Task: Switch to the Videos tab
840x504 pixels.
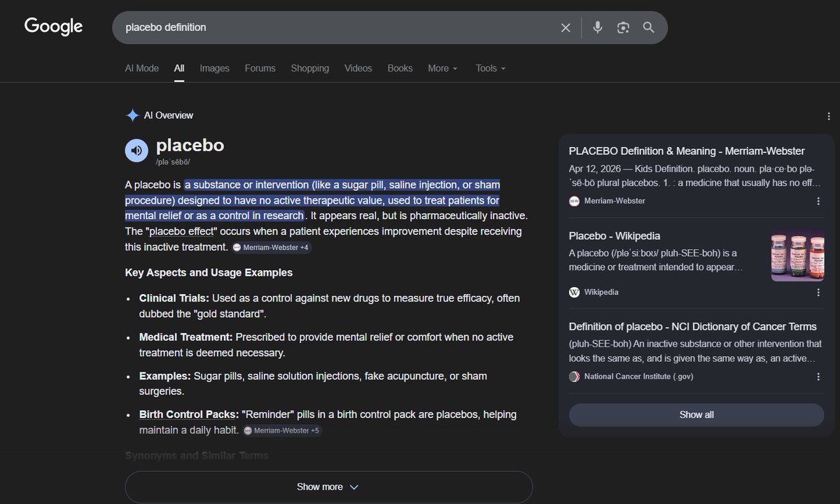Action: (x=358, y=68)
